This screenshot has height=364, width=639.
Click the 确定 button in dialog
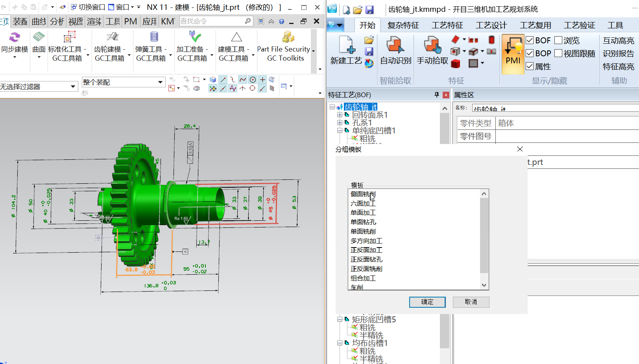click(x=427, y=302)
